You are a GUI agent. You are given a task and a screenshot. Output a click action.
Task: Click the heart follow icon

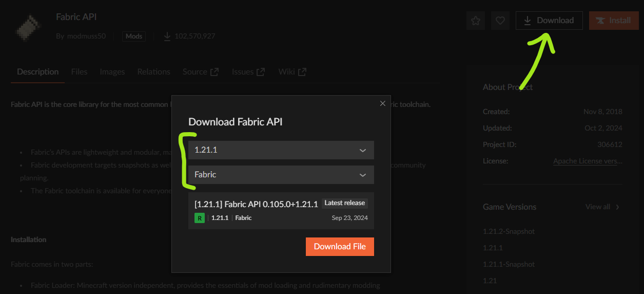(x=500, y=21)
